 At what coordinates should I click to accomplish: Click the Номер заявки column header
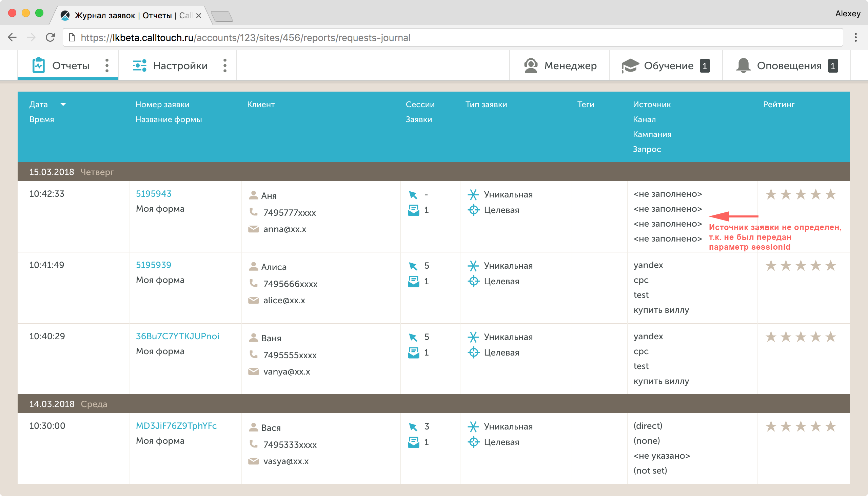tap(162, 104)
